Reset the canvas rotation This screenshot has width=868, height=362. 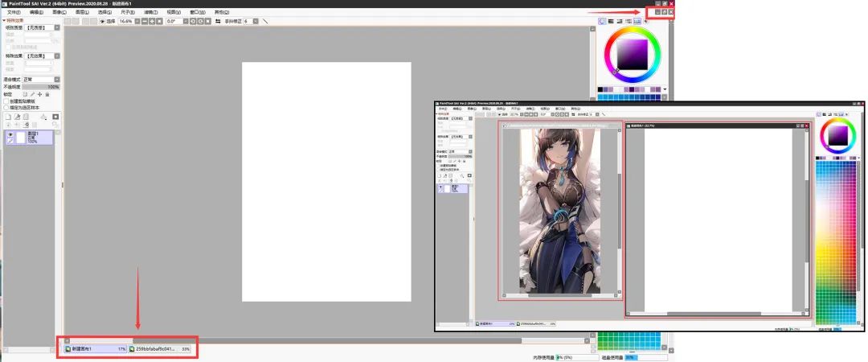(208, 21)
